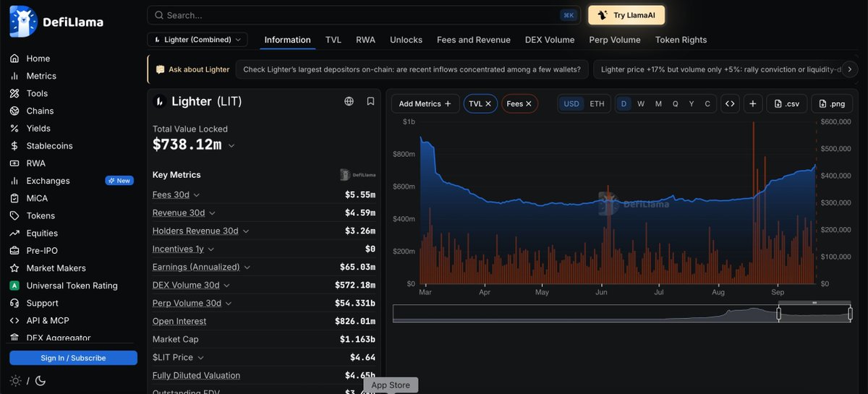The height and width of the screenshot is (394, 868).
Task: Switch to the DEX Volume tab
Action: click(x=550, y=40)
